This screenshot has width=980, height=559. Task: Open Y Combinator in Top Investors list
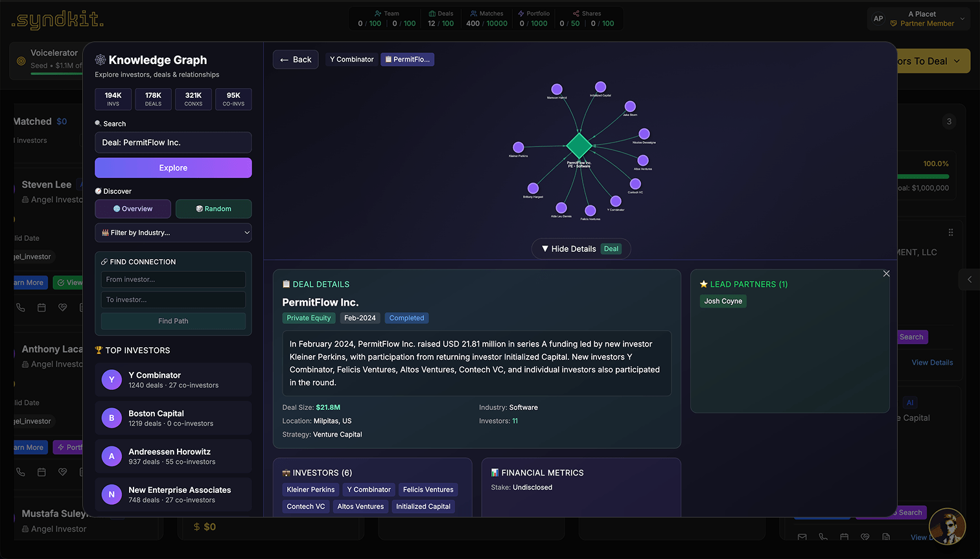pos(173,380)
